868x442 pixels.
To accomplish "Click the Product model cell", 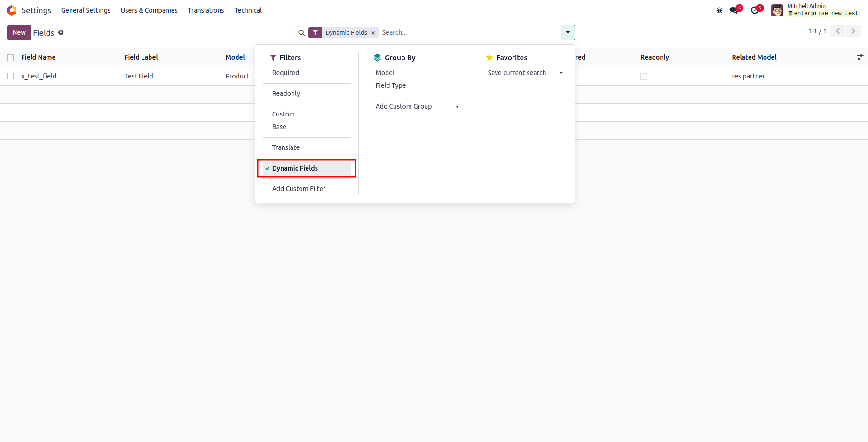I will pos(237,76).
